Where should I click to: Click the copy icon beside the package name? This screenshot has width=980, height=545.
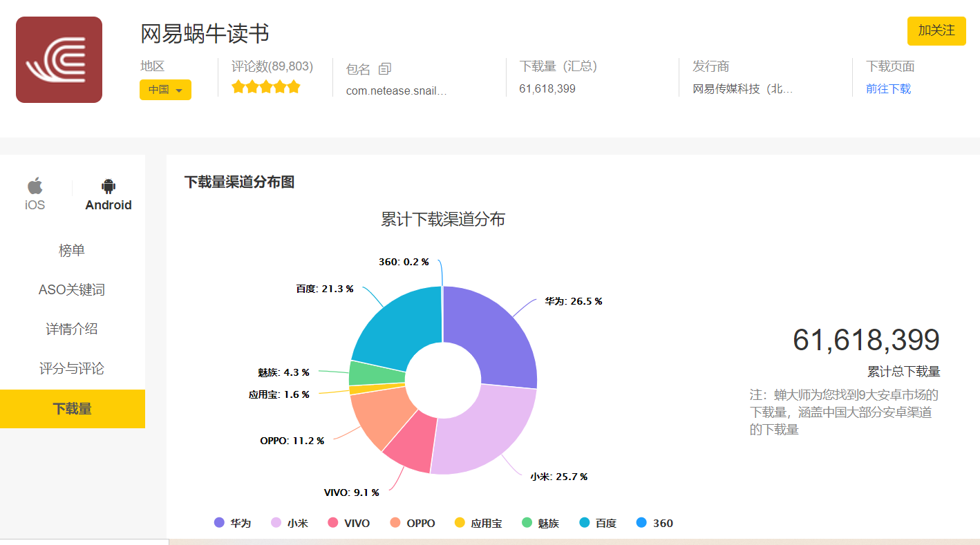pos(384,68)
